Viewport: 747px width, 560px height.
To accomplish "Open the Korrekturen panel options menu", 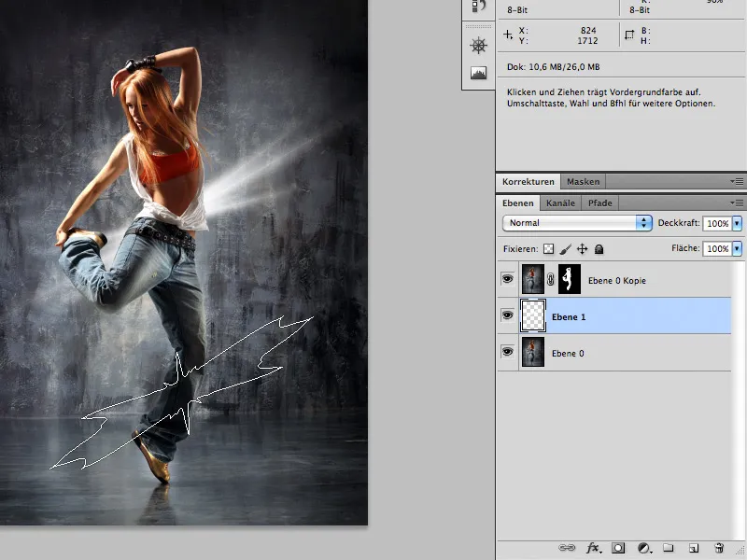I will point(737,181).
